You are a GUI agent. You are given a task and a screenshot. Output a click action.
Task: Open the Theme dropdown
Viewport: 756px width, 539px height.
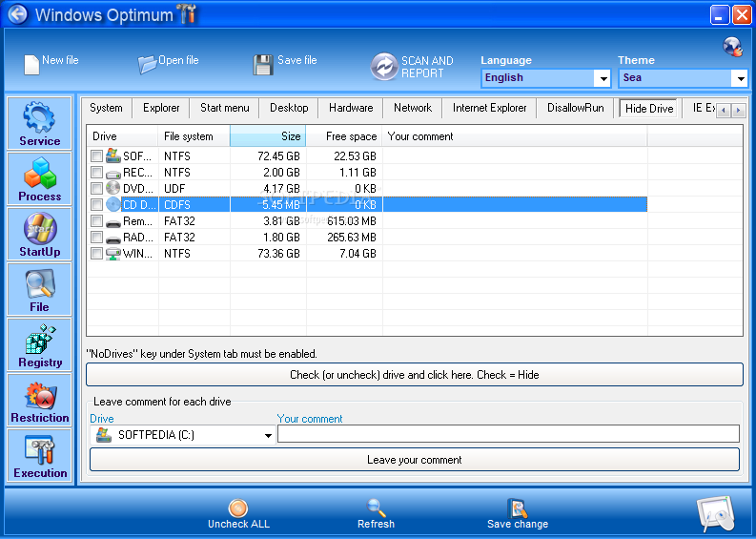[x=684, y=77]
